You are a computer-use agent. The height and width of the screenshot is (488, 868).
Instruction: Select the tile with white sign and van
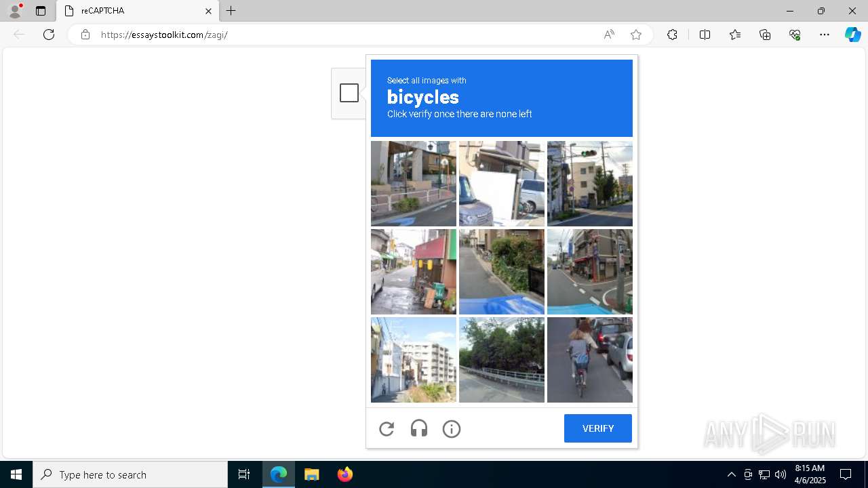point(502,184)
